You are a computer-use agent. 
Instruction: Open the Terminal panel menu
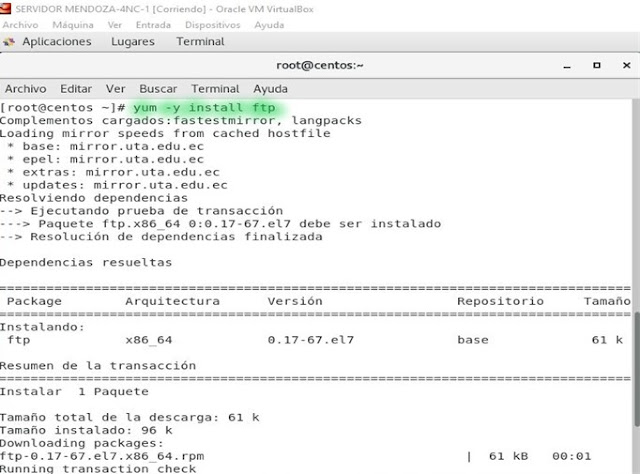click(x=200, y=42)
